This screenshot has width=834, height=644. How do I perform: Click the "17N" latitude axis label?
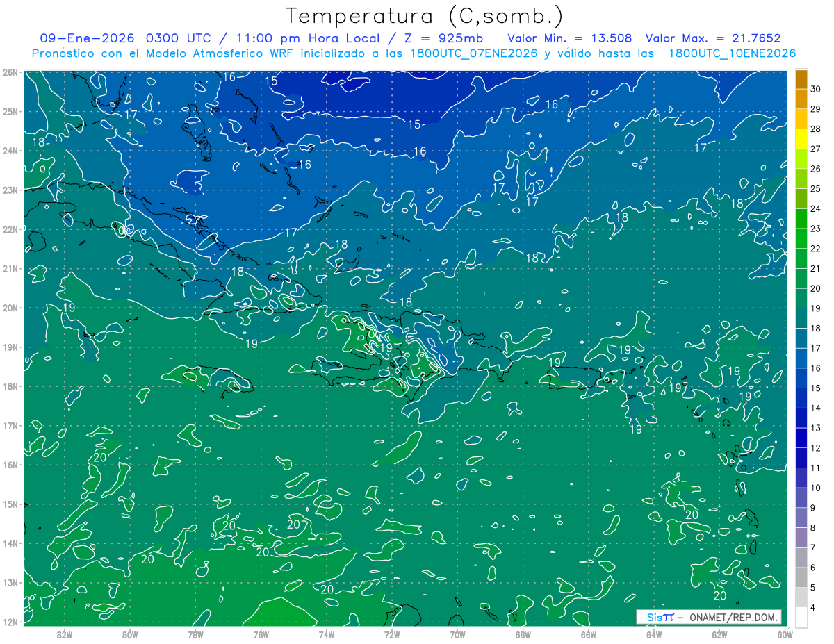click(10, 425)
